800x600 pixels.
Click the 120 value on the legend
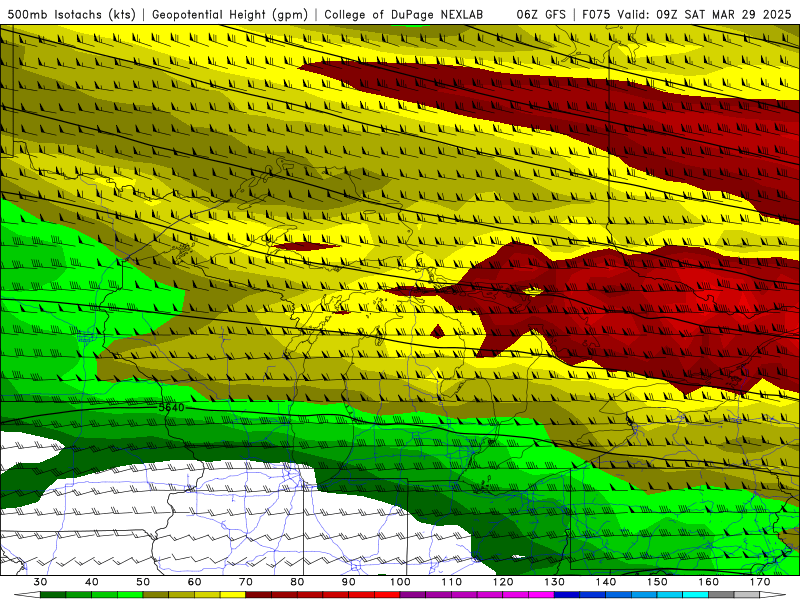point(503,582)
